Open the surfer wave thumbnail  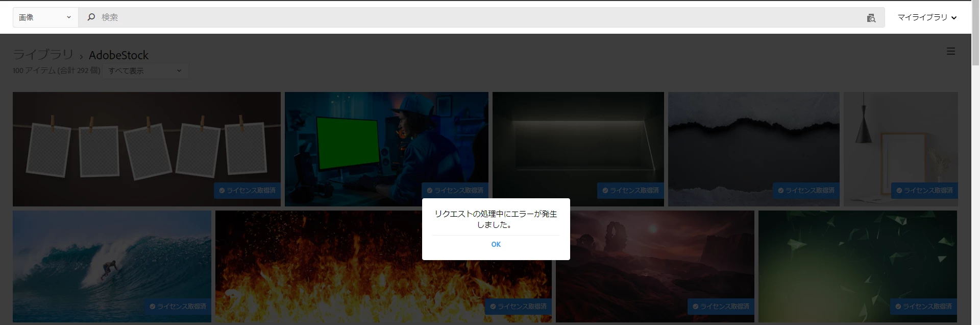click(112, 266)
